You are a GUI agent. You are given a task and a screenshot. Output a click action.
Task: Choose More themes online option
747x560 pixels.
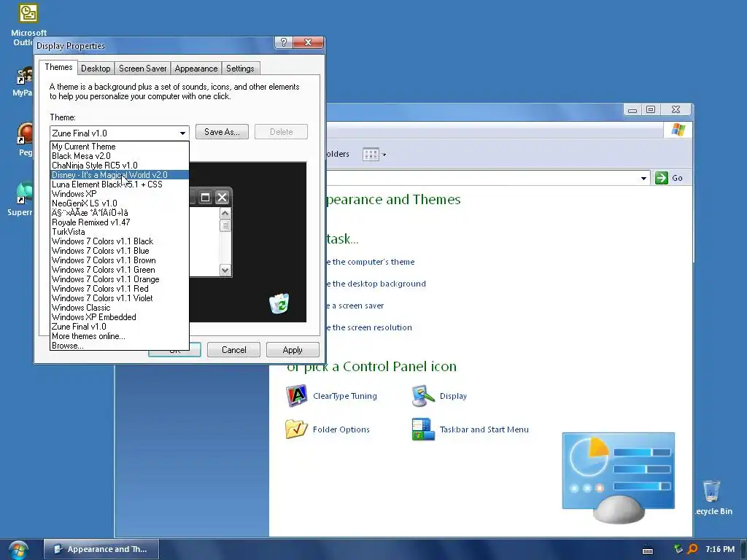pyautogui.click(x=120, y=336)
